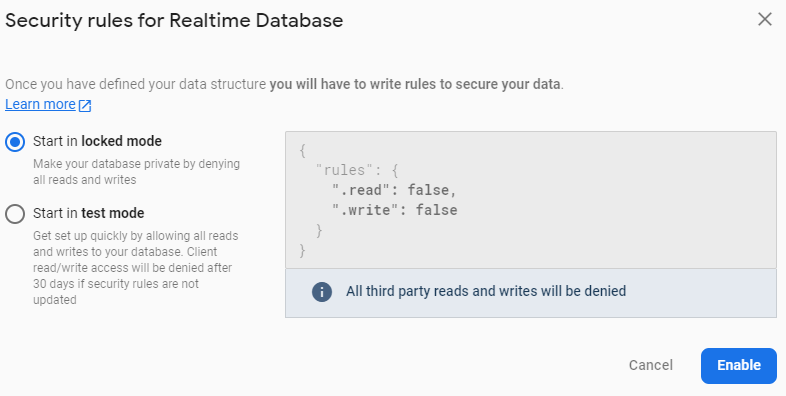
Task: Click the external link icon beside Learn more
Action: (85, 105)
